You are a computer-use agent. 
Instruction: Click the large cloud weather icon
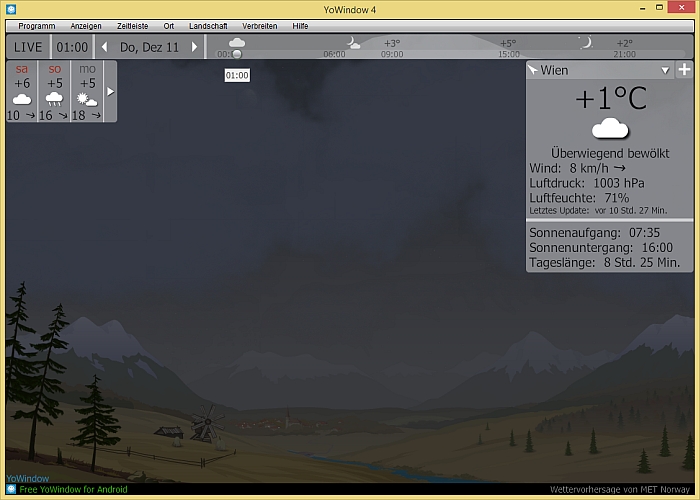[x=610, y=128]
